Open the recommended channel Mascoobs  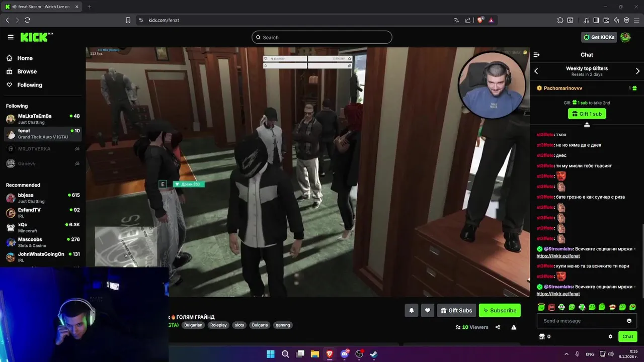(x=43, y=242)
